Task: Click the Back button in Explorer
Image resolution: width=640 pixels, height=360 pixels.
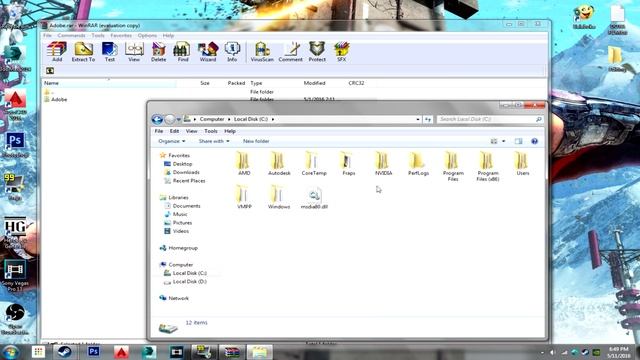Action: (x=157, y=119)
